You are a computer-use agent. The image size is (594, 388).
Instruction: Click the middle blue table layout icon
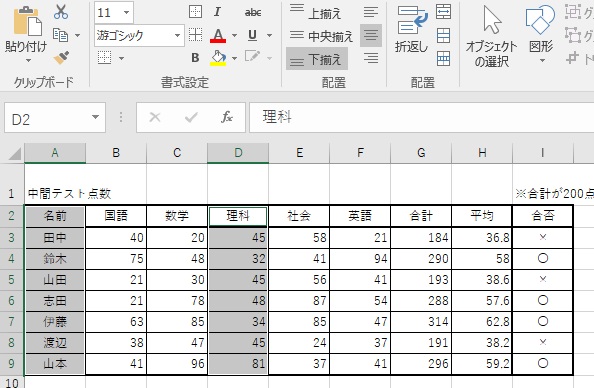(x=443, y=35)
